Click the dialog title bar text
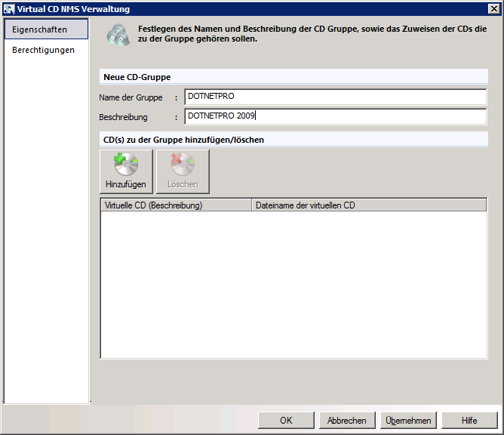Image resolution: width=504 pixels, height=435 pixels. [x=73, y=9]
